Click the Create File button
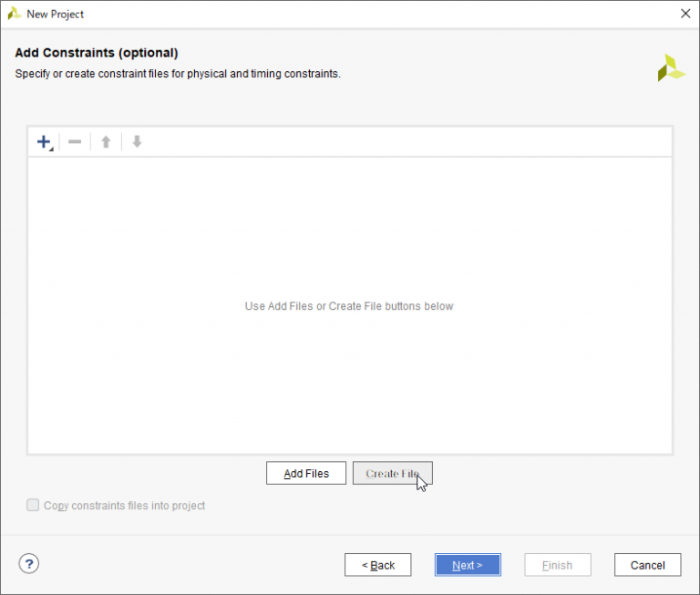Image resolution: width=700 pixels, height=595 pixels. (x=392, y=474)
